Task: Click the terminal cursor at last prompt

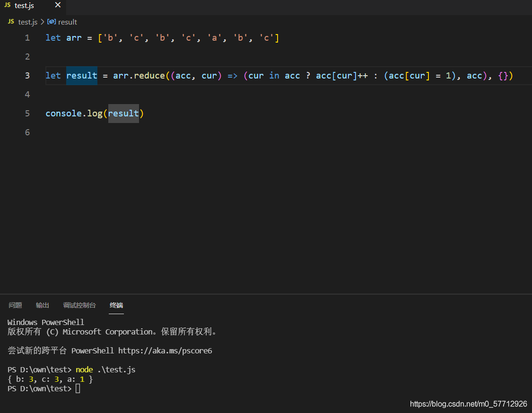Action: pyautogui.click(x=78, y=388)
